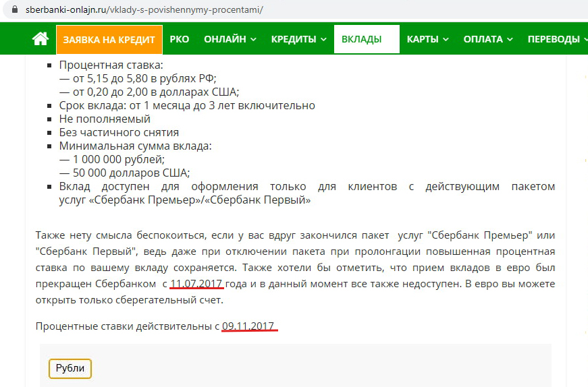Expand the КАРТЫ dropdown chevron
This screenshot has width=588, height=387.
[x=446, y=39]
